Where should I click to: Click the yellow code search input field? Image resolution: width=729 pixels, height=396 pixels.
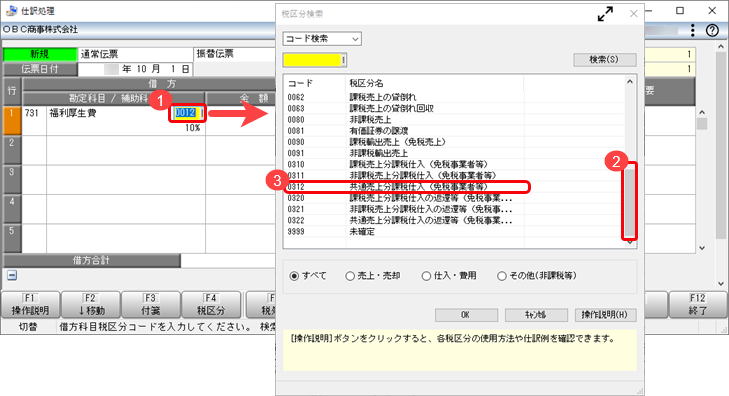coord(314,59)
